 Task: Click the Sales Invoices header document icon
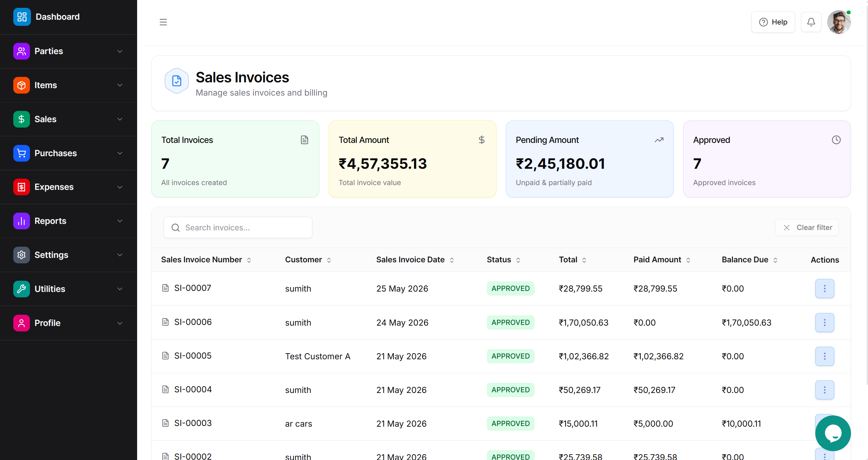coord(177,81)
